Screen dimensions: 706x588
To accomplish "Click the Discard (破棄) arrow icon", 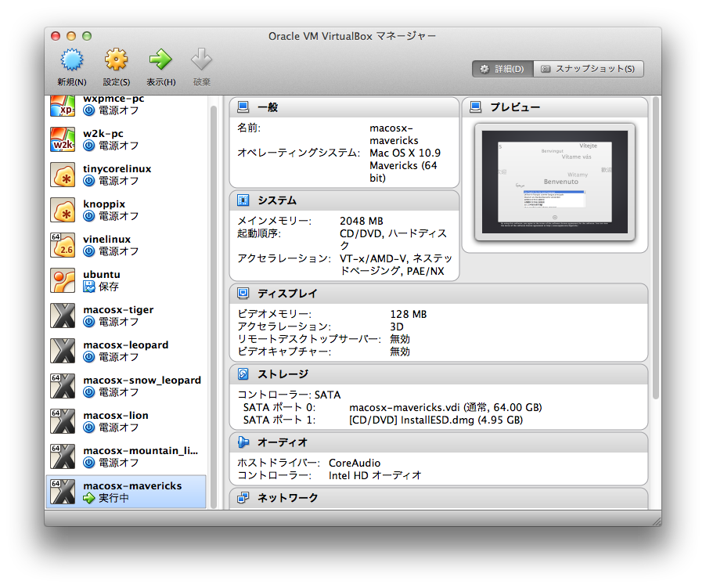I will coord(202,60).
